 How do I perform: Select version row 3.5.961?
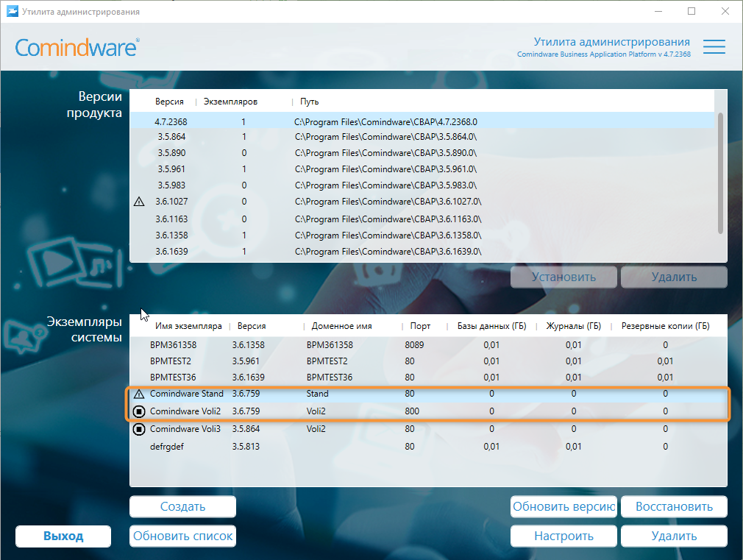(x=422, y=169)
